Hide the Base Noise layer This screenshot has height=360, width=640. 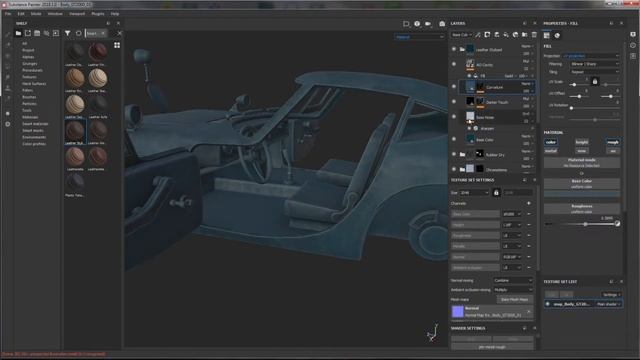[x=454, y=116]
